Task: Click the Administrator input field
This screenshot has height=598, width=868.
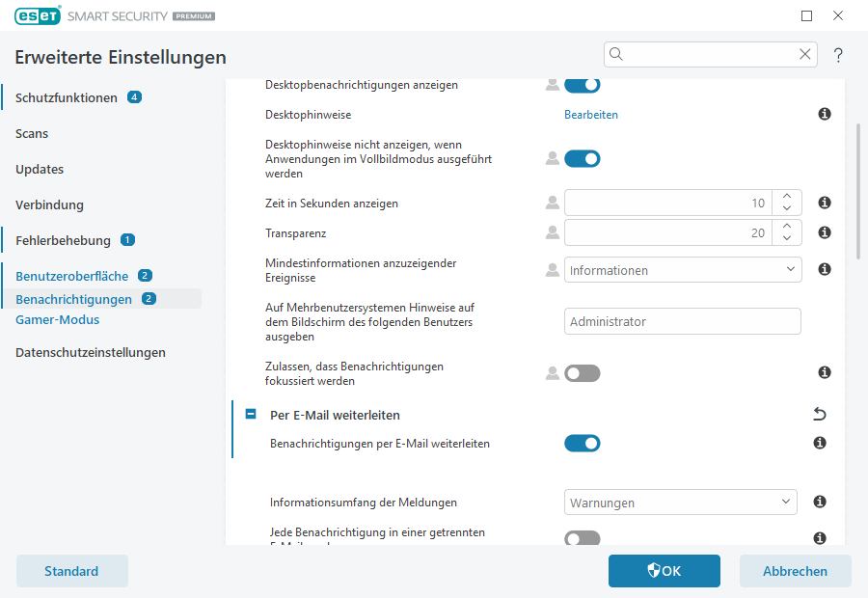Action: coord(682,321)
